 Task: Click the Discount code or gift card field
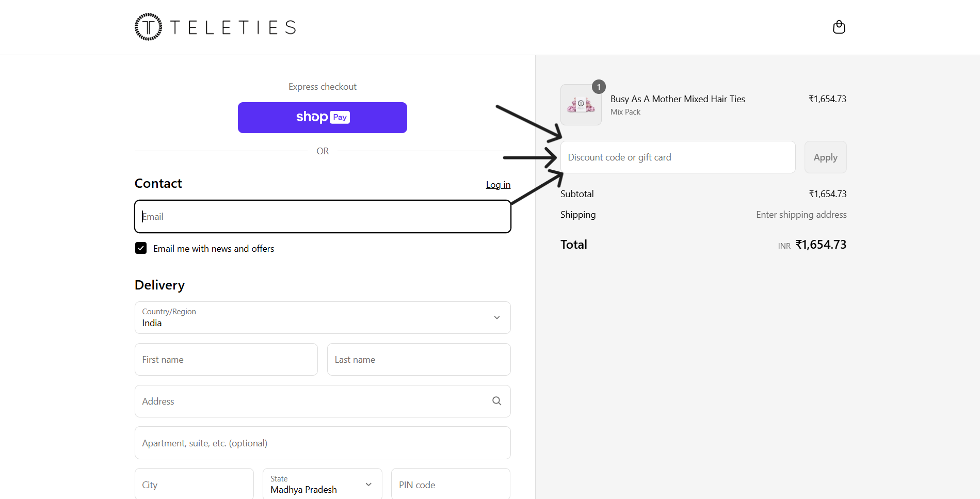(677, 157)
